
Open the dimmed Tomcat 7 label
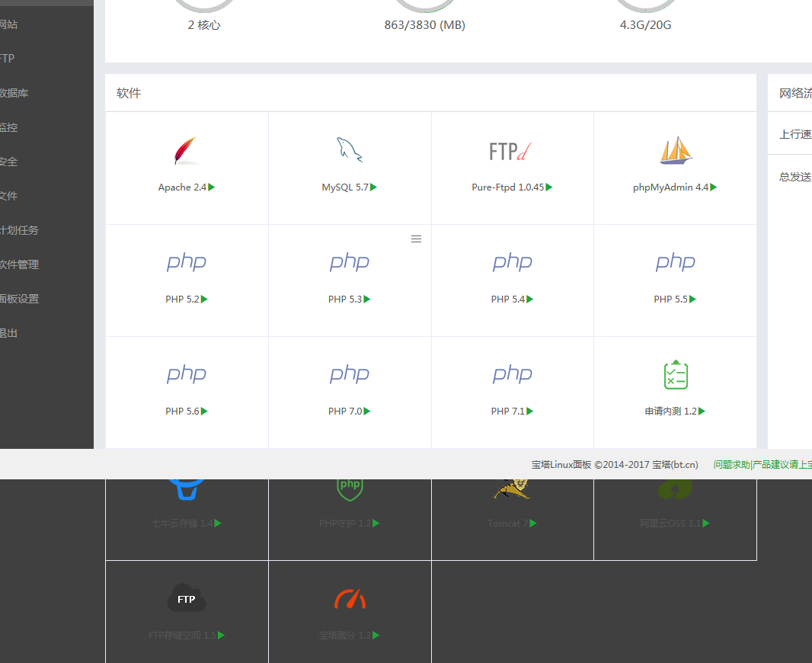pos(507,523)
